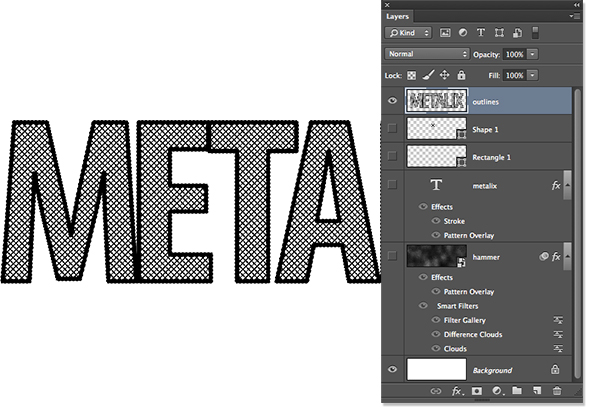Click the Link Layers icon
The image size is (590, 408).
pos(436,391)
